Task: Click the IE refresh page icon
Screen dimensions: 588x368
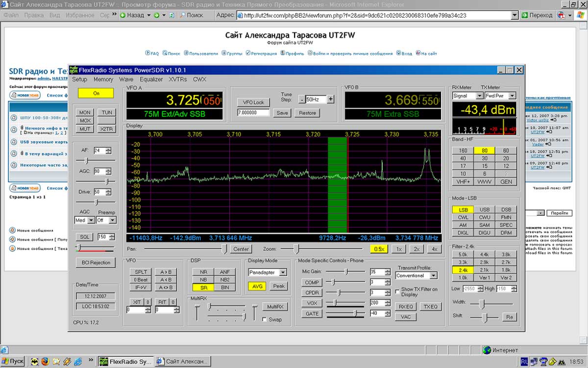Action: [171, 15]
